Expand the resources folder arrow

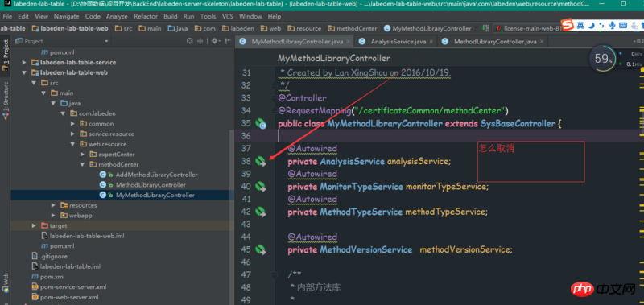click(53, 205)
